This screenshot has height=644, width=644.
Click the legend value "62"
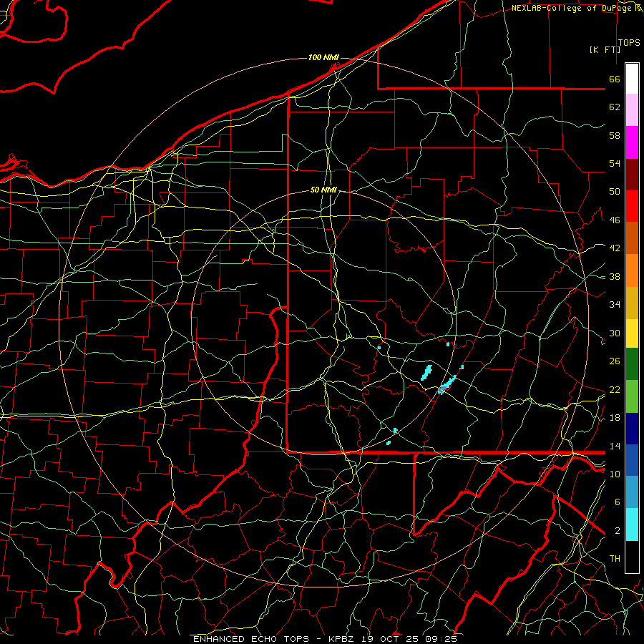click(x=615, y=107)
